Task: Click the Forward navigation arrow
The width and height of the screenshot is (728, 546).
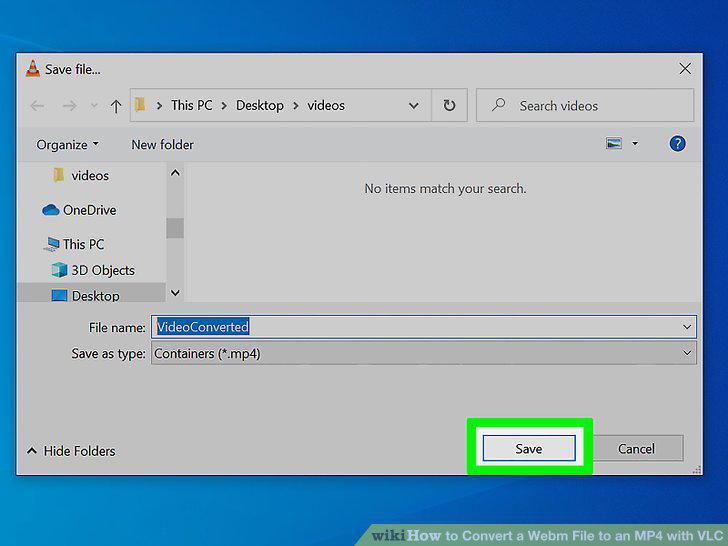Action: coord(70,106)
